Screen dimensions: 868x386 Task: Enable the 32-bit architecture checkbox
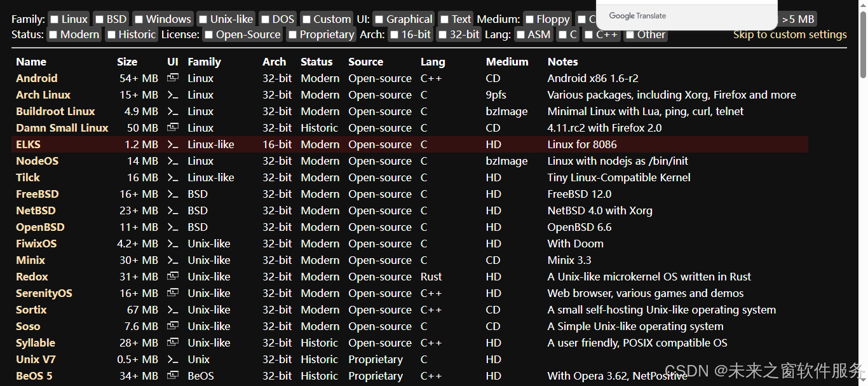click(x=442, y=35)
